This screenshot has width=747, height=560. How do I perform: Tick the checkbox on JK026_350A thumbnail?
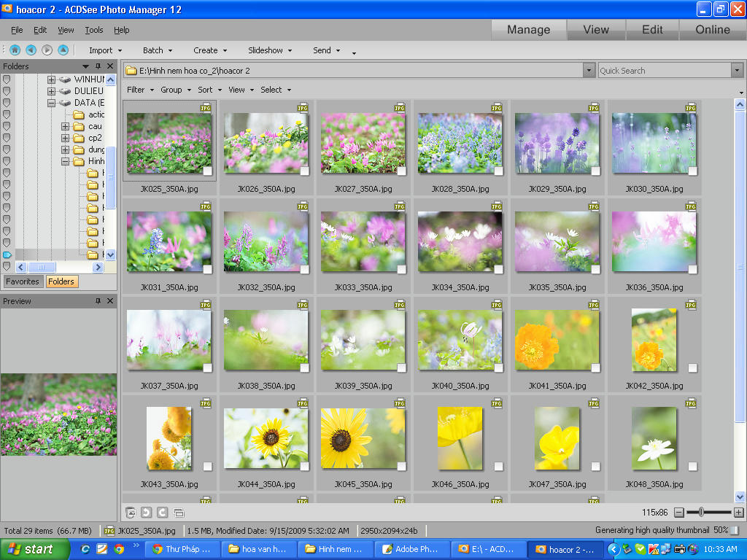click(305, 171)
